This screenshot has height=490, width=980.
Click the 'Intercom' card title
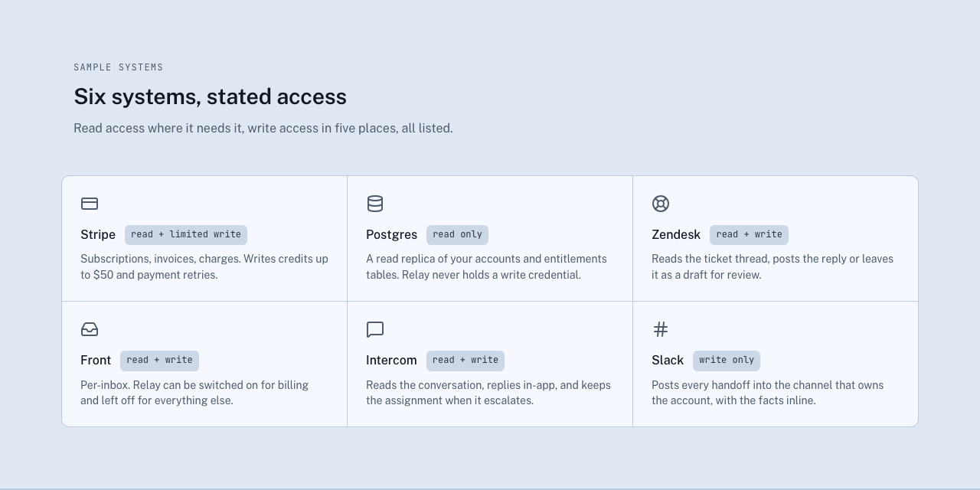[391, 361]
